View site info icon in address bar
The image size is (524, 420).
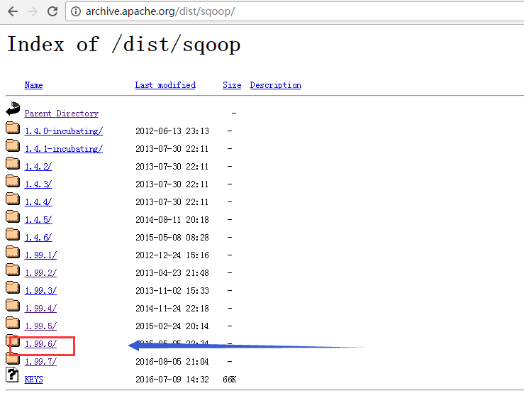76,11
